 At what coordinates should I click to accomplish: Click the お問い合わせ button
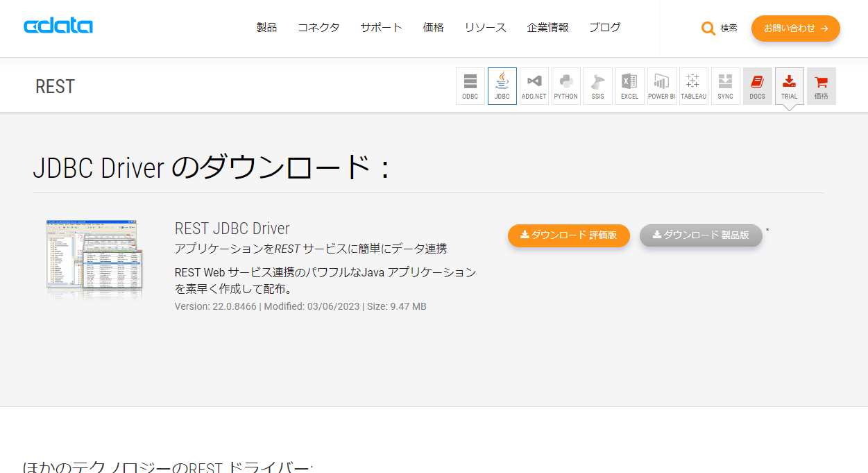pyautogui.click(x=796, y=28)
